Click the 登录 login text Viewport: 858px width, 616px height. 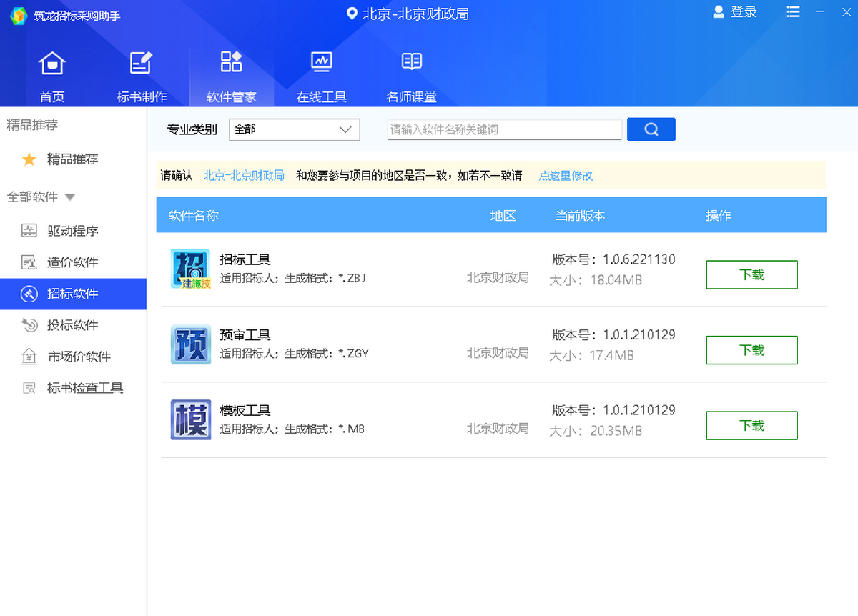point(744,12)
